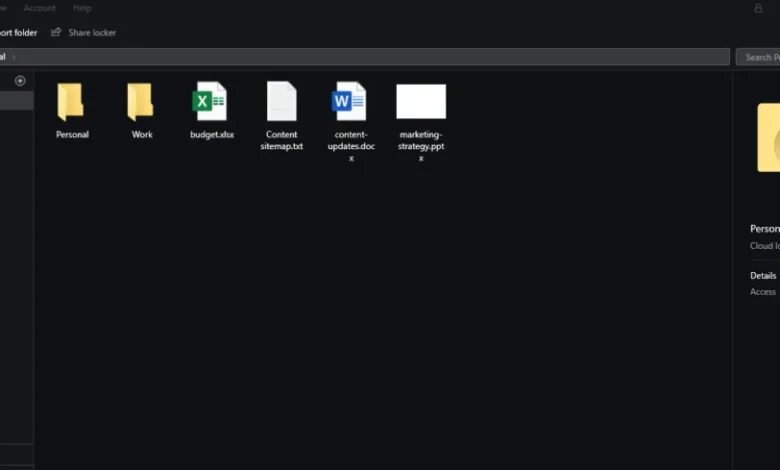Click the label "content-updates.docx"
Image resolution: width=780 pixels, height=470 pixels.
pyautogui.click(x=351, y=146)
